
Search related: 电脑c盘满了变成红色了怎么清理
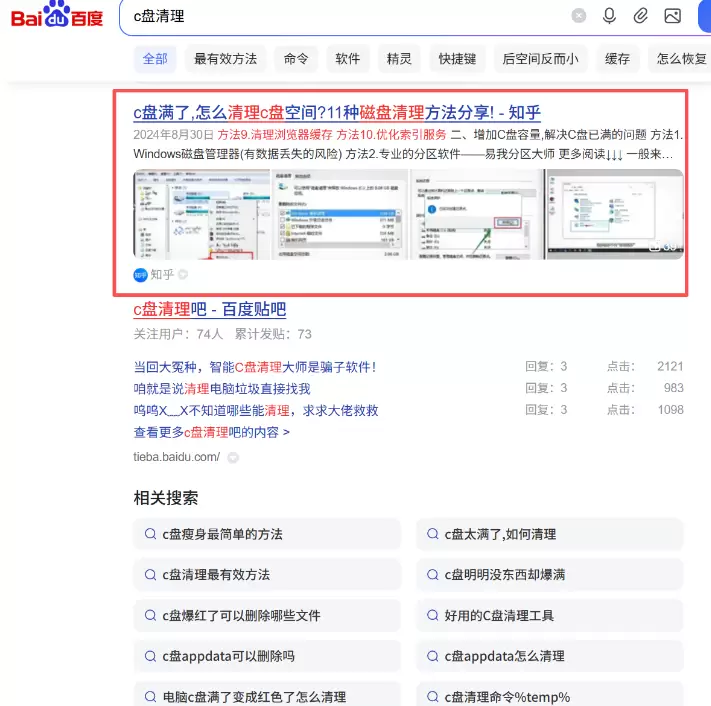268,694
